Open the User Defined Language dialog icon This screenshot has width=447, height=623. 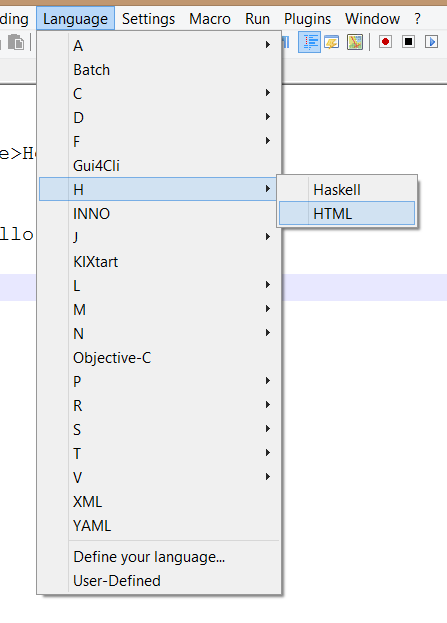click(332, 42)
